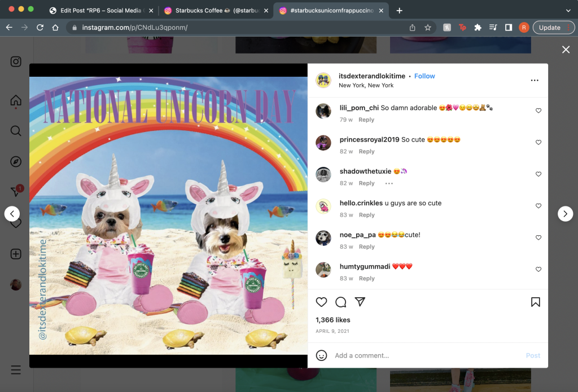
Task: Open noe_pa_pa username link
Action: 357,235
